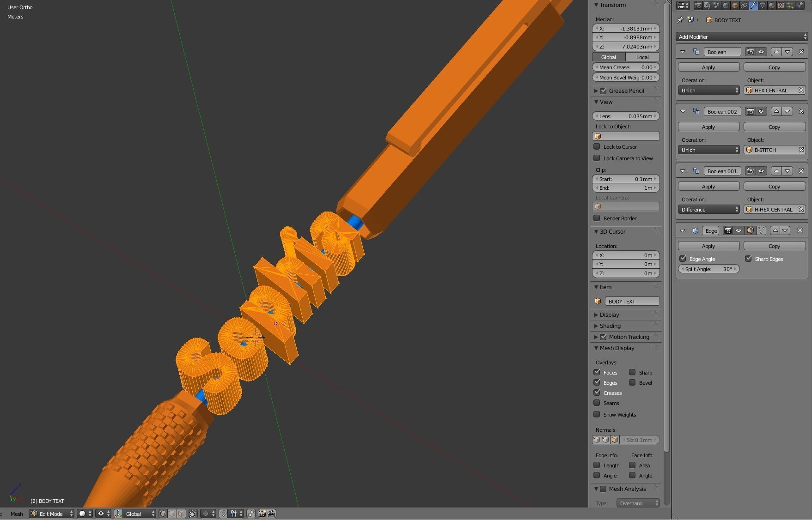
Task: Apply the Boolean.001 modifier
Action: point(708,186)
